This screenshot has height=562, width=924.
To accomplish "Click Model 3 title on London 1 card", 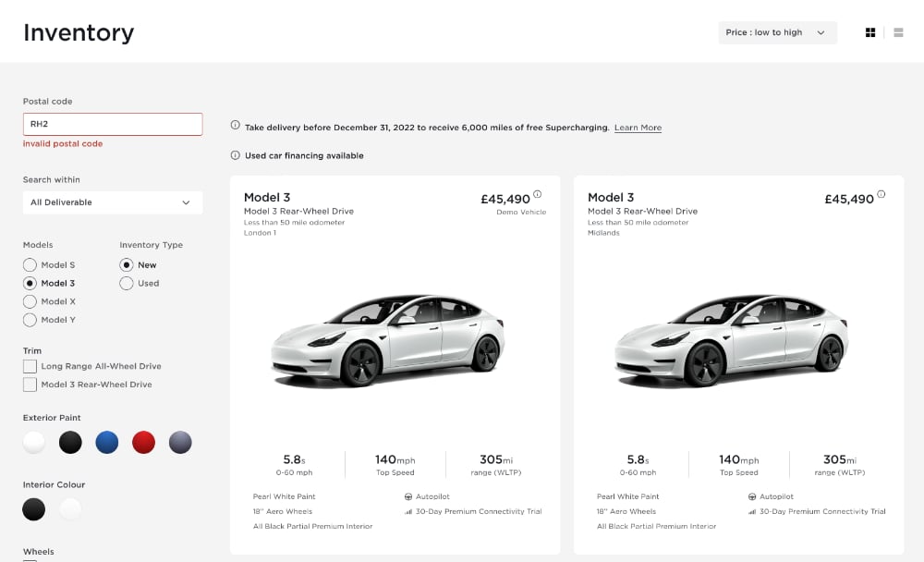I will point(267,198).
